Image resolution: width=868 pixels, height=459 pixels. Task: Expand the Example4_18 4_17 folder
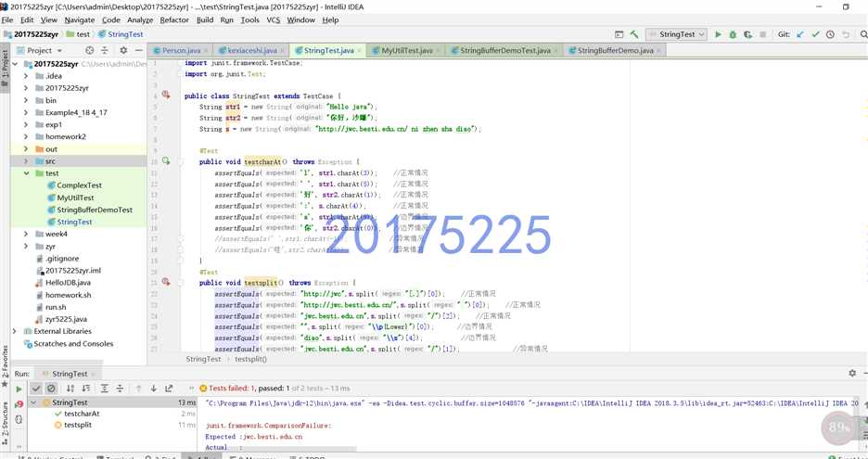(25, 112)
